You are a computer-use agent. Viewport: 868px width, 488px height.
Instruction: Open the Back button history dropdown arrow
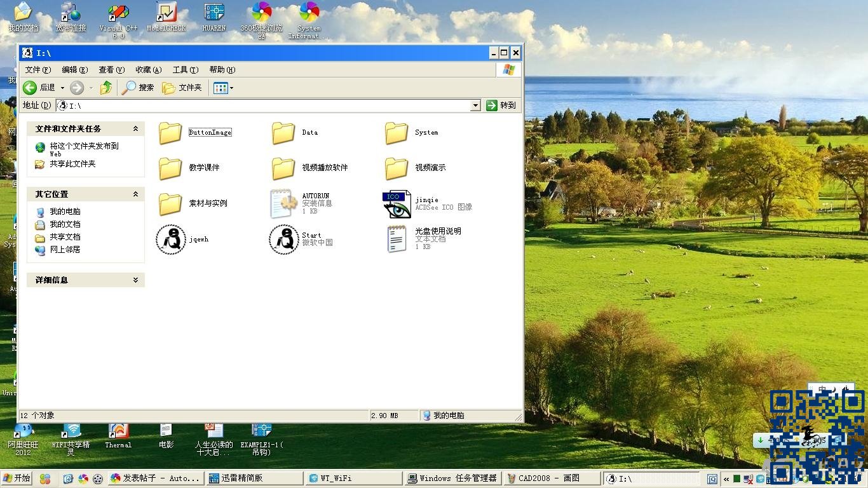[x=62, y=88]
